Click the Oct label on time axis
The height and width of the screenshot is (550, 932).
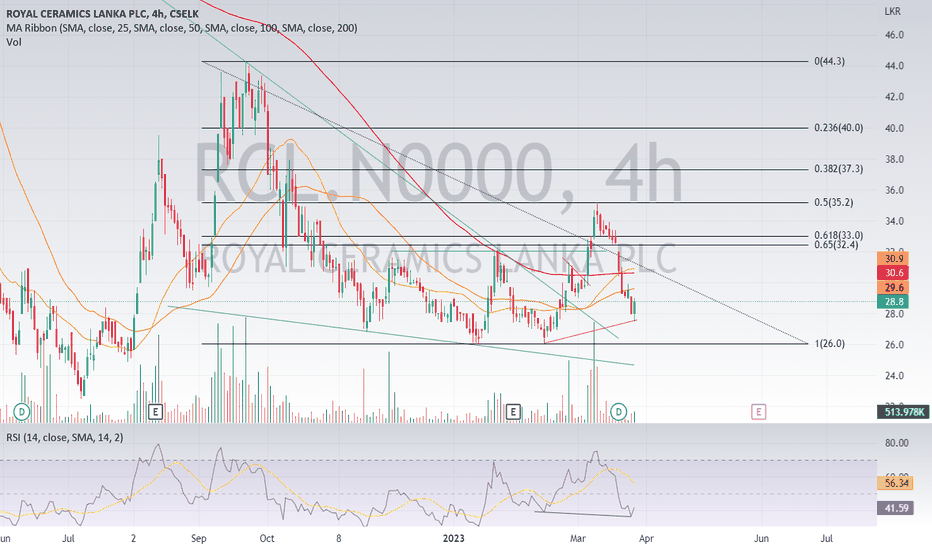point(267,539)
